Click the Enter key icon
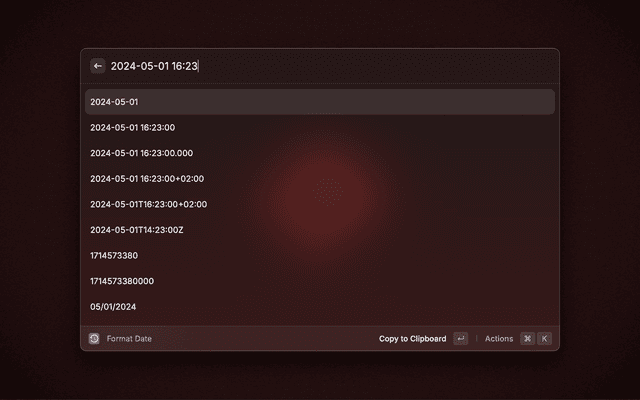This screenshot has height=400, width=640. click(x=460, y=338)
